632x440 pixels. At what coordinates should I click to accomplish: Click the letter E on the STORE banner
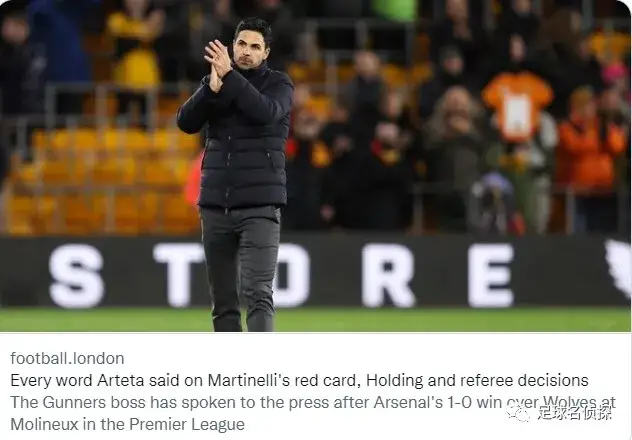[x=491, y=276]
